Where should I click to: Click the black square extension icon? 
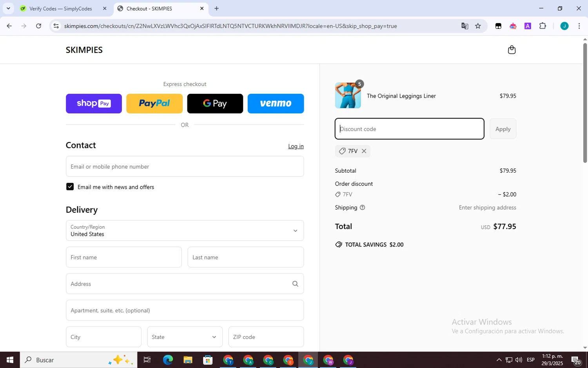498,26
